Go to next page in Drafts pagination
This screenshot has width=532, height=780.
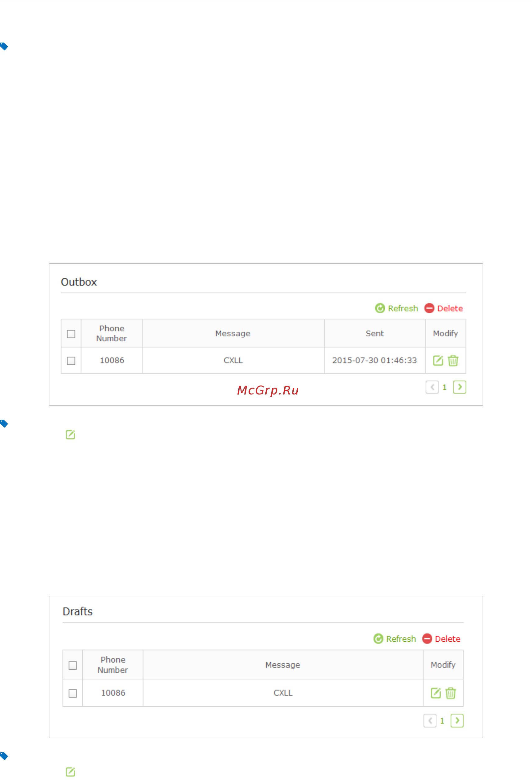pos(457,721)
